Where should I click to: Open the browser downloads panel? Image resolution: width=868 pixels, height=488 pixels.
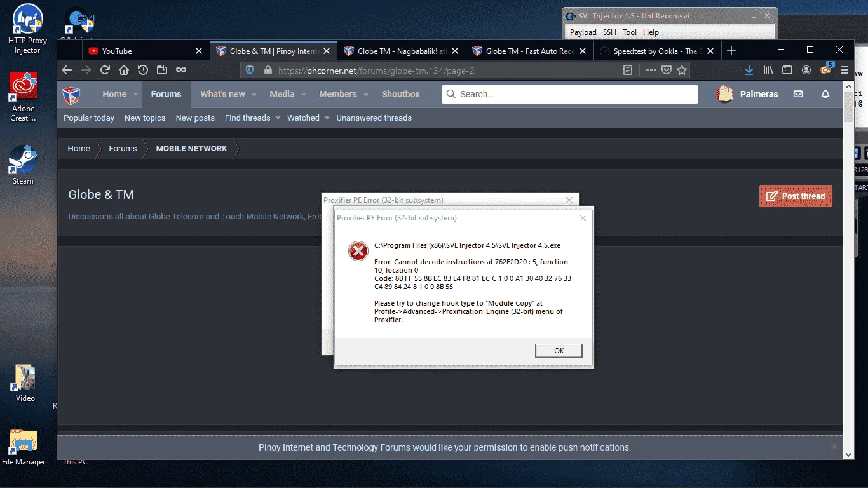point(749,71)
